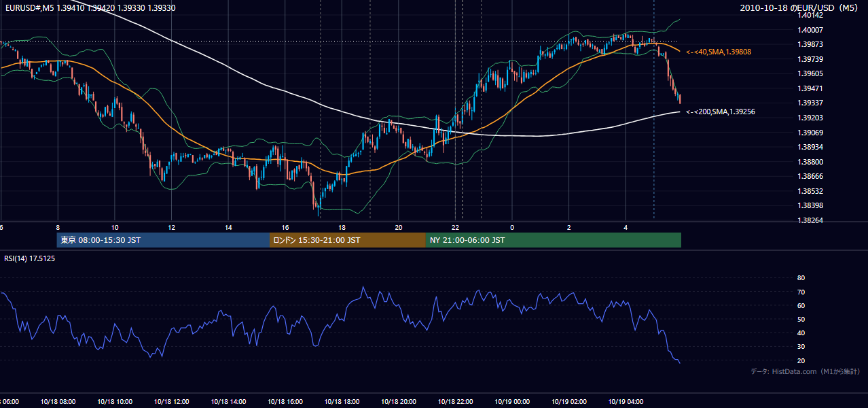
Task: Click the 10/19 02:00 time label
Action: tap(569, 402)
